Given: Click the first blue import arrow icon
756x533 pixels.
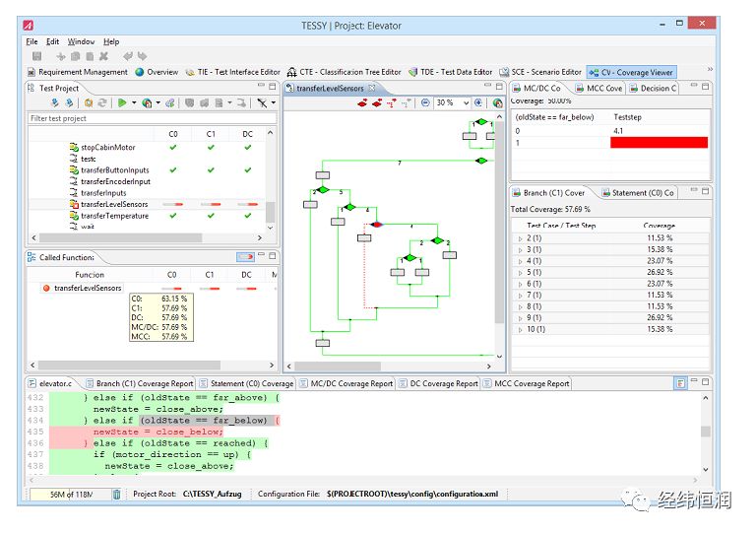Looking at the screenshot, I should 55,102.
